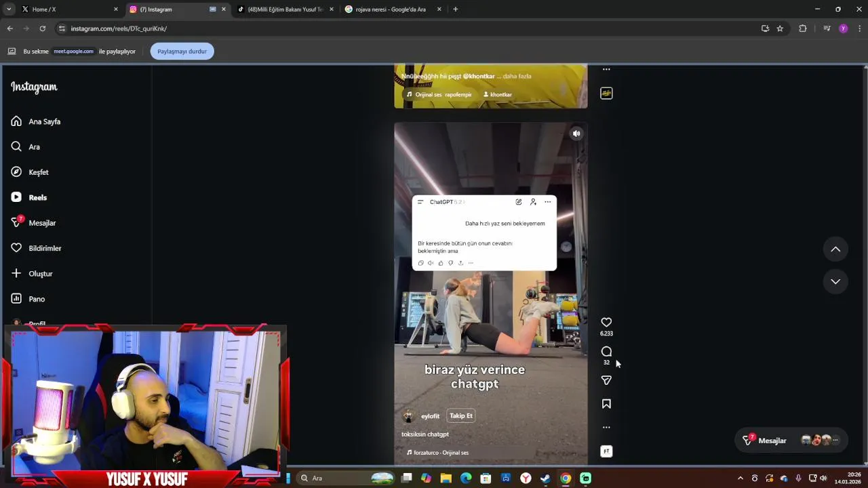Switch to Home / X tab
The image size is (868, 488).
coord(68,9)
